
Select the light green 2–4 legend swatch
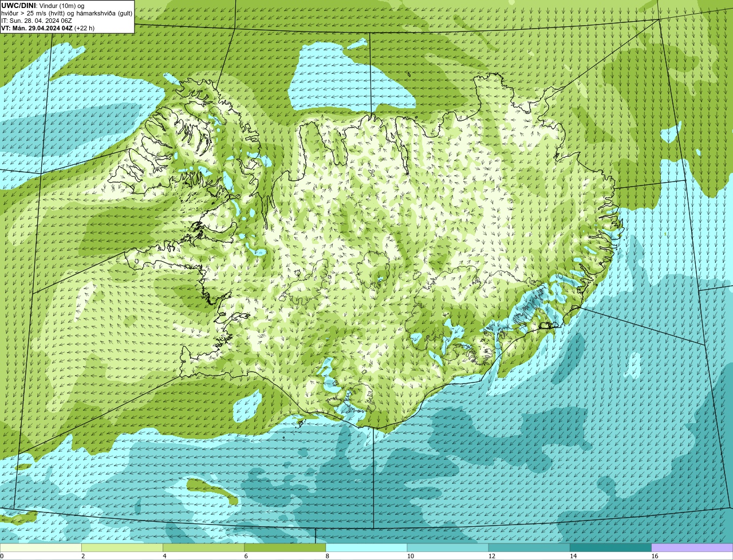122,547
